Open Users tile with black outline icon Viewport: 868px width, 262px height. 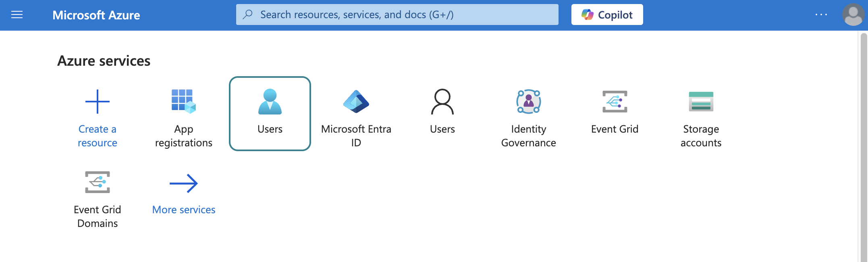point(442,102)
